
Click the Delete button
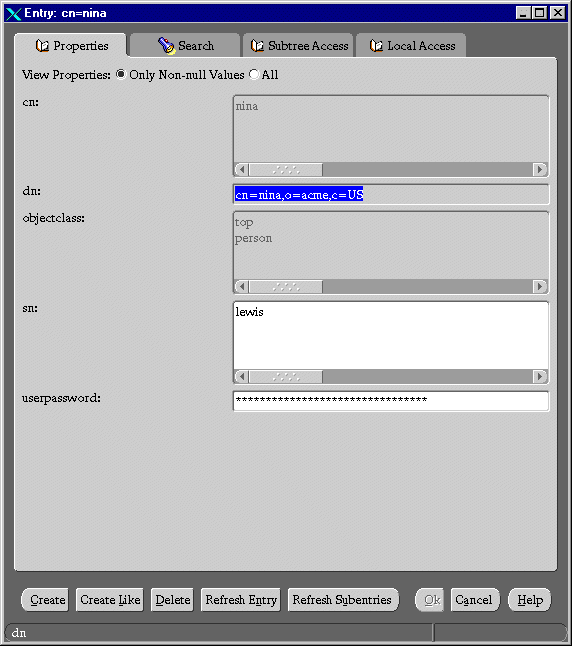pyautogui.click(x=172, y=600)
